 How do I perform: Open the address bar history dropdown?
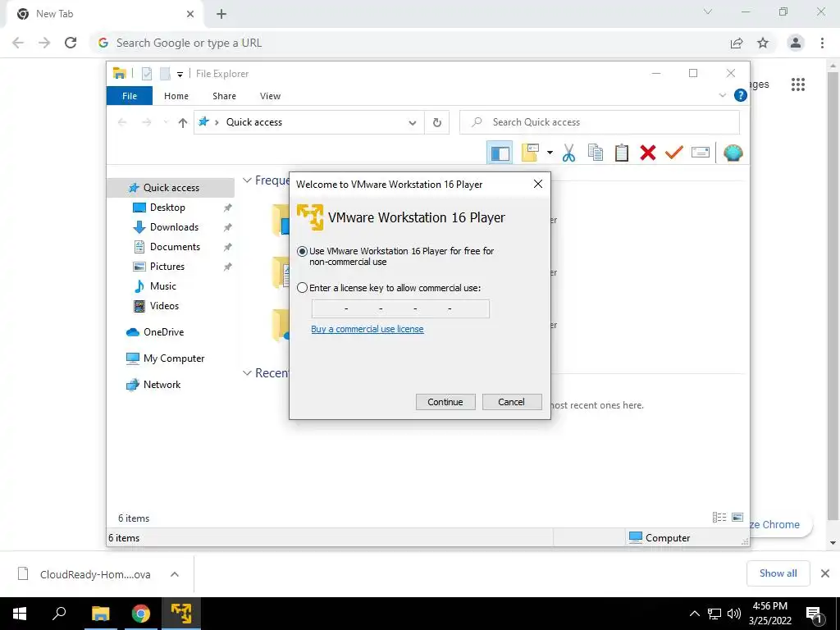(412, 123)
